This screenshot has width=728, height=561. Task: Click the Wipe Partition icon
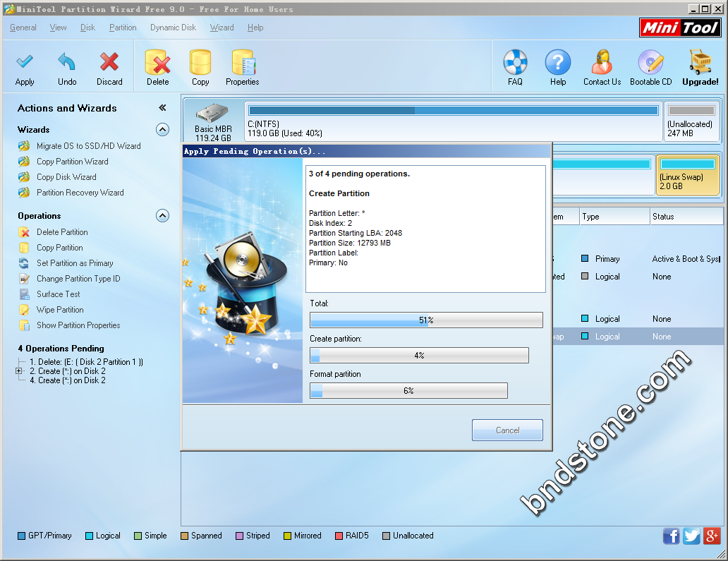24,310
